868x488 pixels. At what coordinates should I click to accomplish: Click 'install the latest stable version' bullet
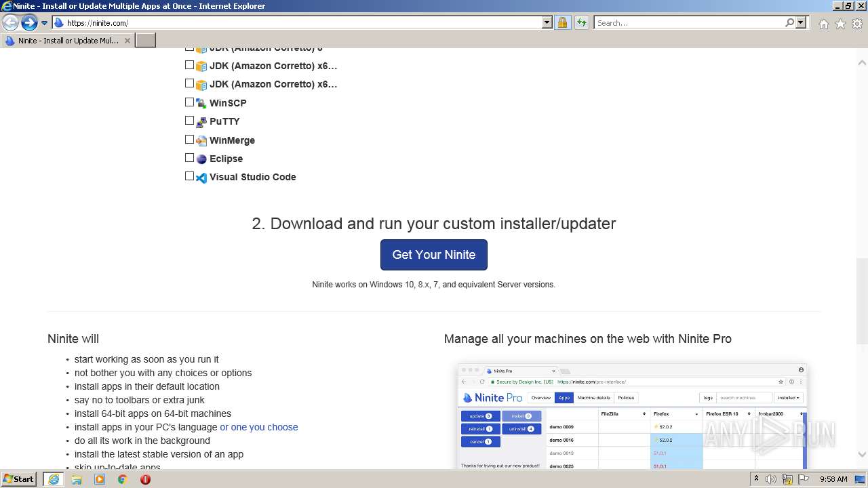(x=159, y=454)
